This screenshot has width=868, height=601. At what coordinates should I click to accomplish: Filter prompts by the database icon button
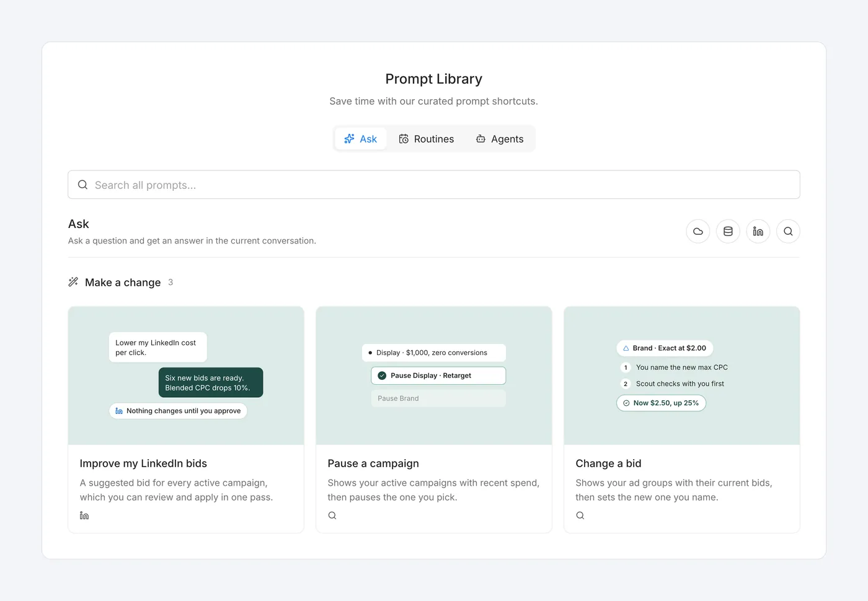728,231
